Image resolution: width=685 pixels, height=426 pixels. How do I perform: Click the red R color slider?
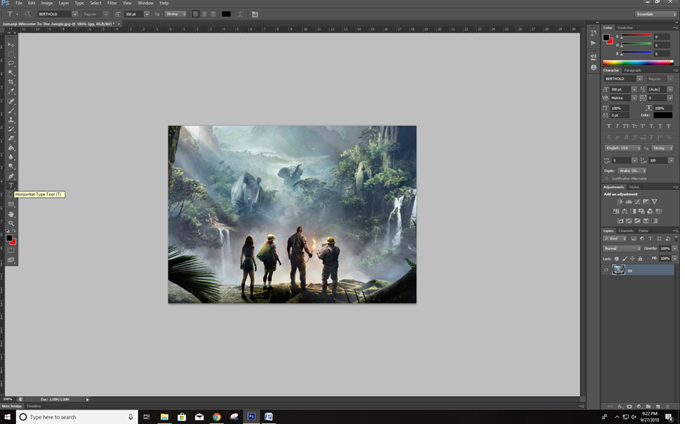point(637,36)
